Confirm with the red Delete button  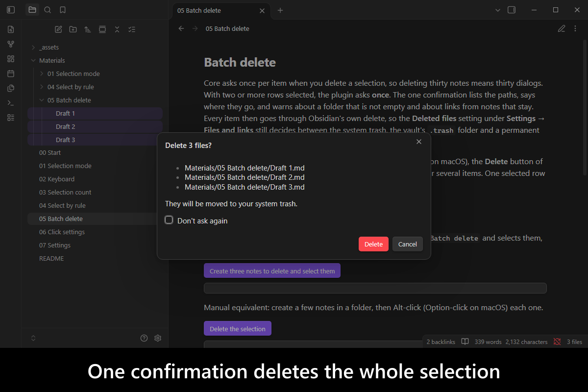(x=373, y=244)
